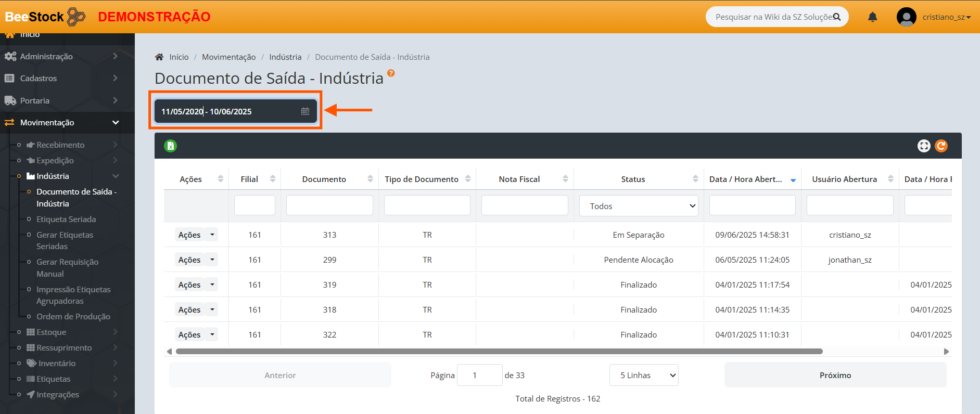
Task: Click the green Excel export icon
Action: [170, 146]
